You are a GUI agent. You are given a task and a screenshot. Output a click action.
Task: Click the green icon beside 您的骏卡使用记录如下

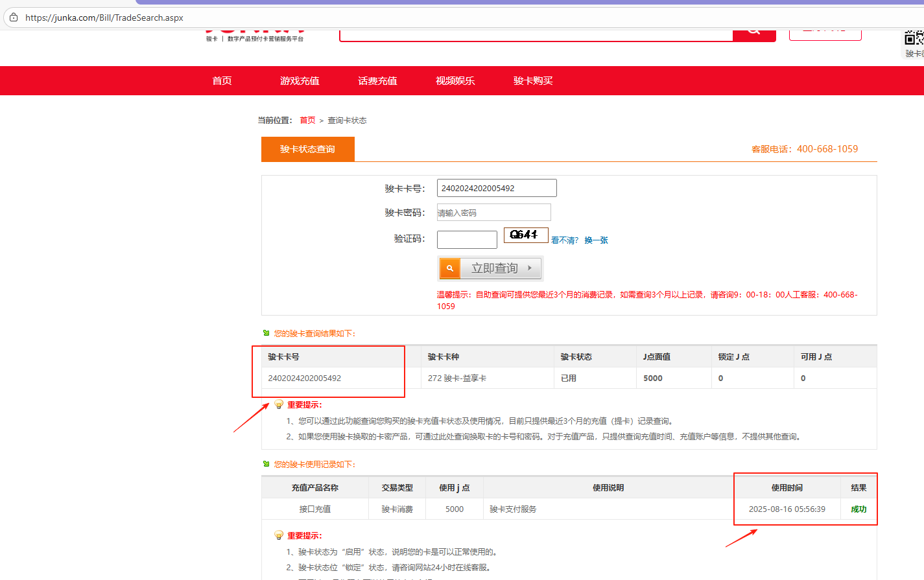tap(266, 464)
